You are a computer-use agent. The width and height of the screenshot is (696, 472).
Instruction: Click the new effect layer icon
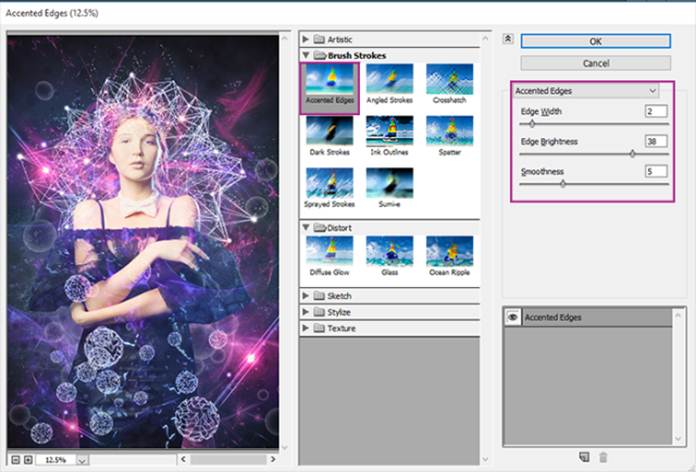click(585, 457)
